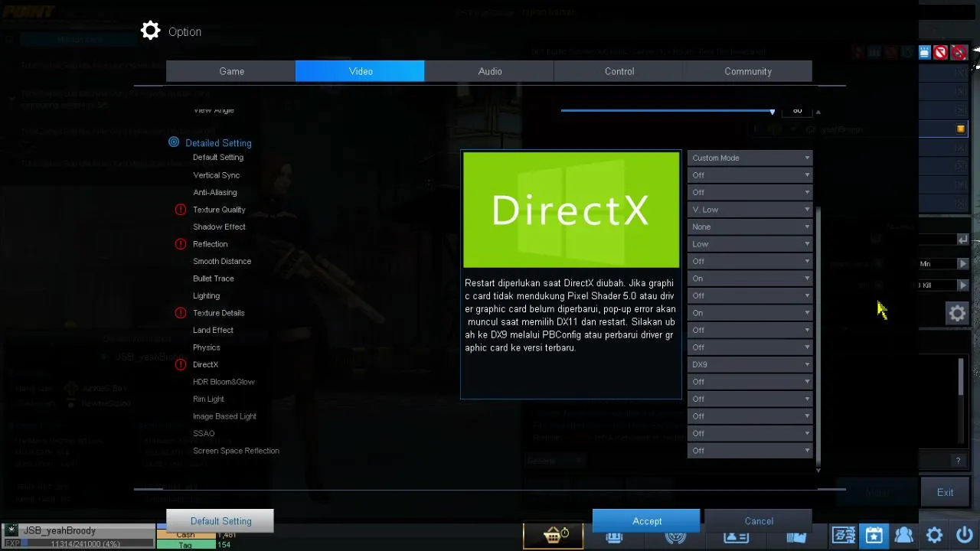
Task: Click the Vertical Sync label
Action: [x=218, y=175]
